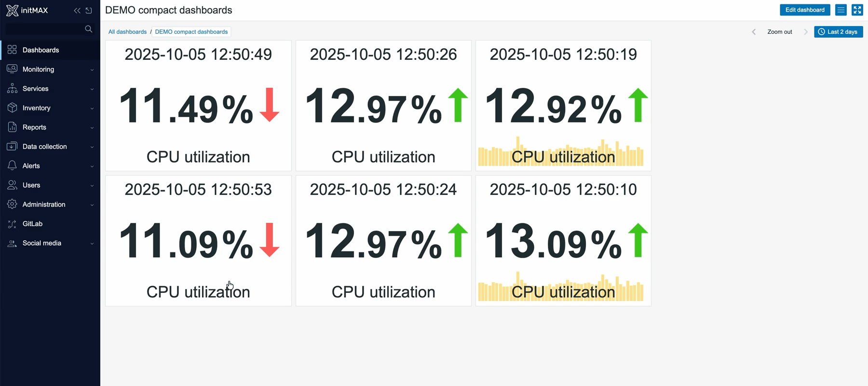Open the Alerts menu item

click(31, 166)
